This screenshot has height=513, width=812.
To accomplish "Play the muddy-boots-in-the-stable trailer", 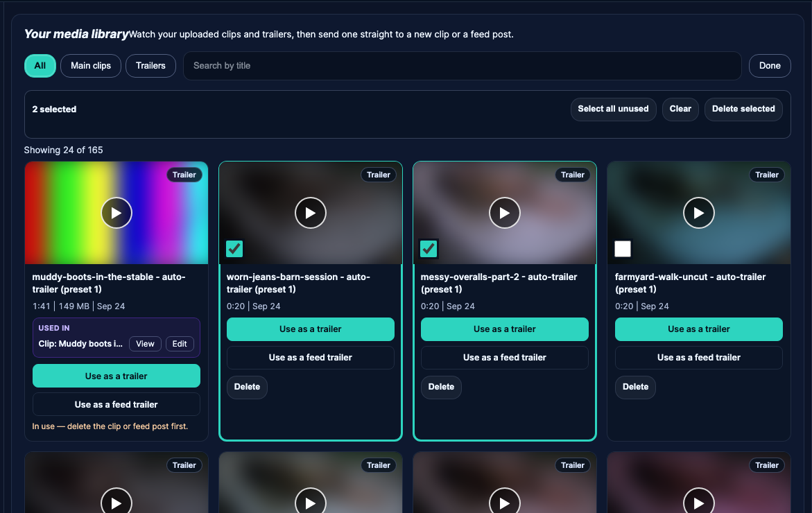I will [x=116, y=213].
